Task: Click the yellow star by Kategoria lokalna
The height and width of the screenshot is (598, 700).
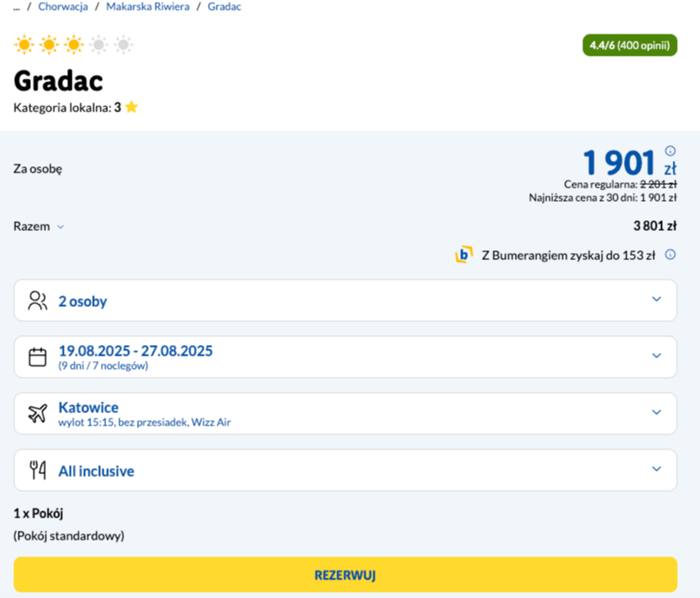Action: pyautogui.click(x=131, y=107)
